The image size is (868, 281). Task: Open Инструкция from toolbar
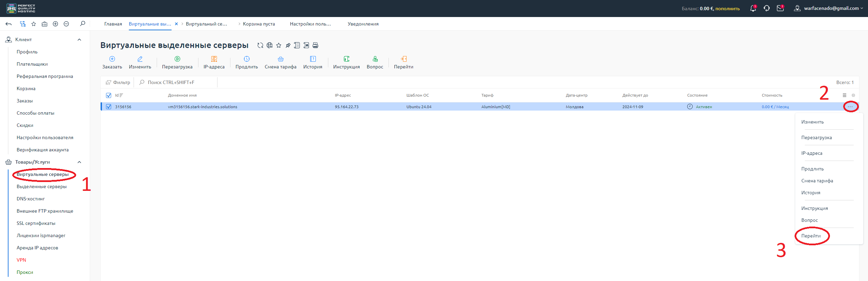[346, 63]
